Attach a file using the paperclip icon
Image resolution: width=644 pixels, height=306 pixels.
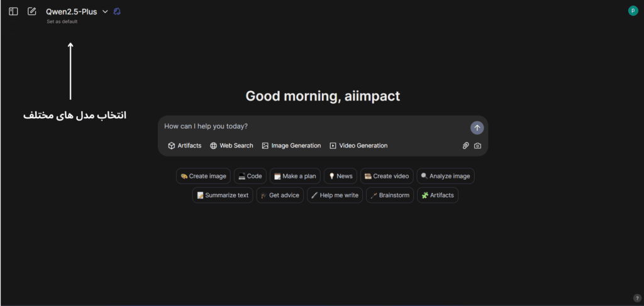(x=466, y=146)
